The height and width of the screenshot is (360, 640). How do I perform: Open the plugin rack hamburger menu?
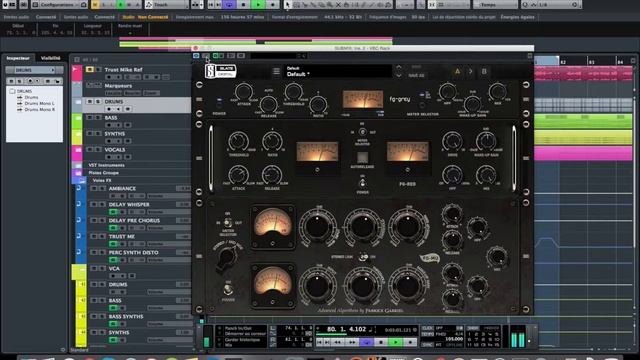(276, 72)
